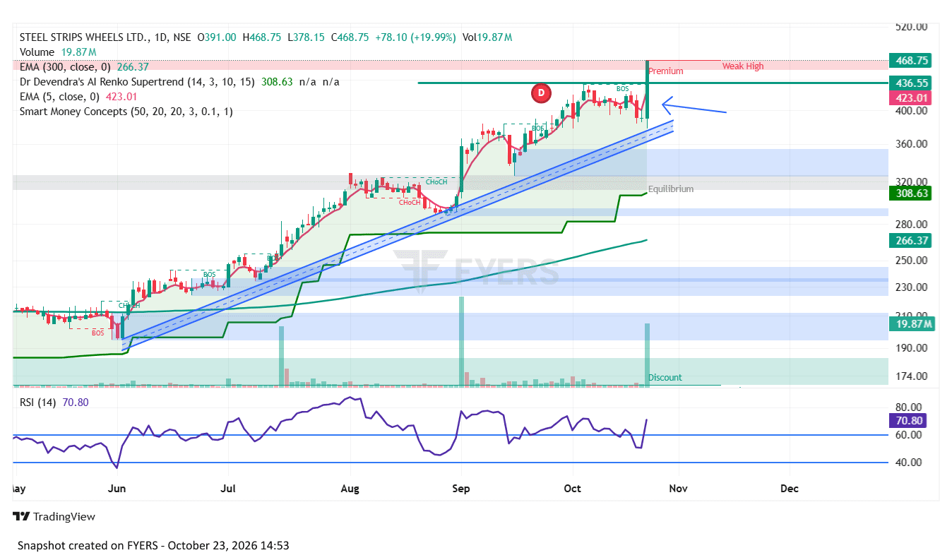The width and height of the screenshot is (952, 560).
Task: Select the EMA (5, close, 0) legend
Action: point(78,97)
